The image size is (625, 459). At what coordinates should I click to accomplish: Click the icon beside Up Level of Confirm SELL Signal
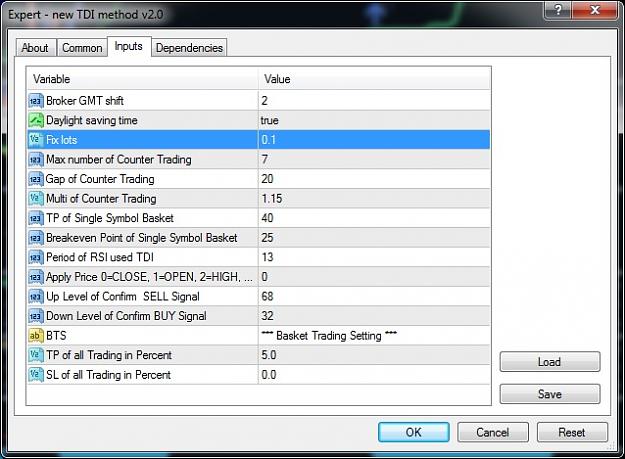point(35,296)
